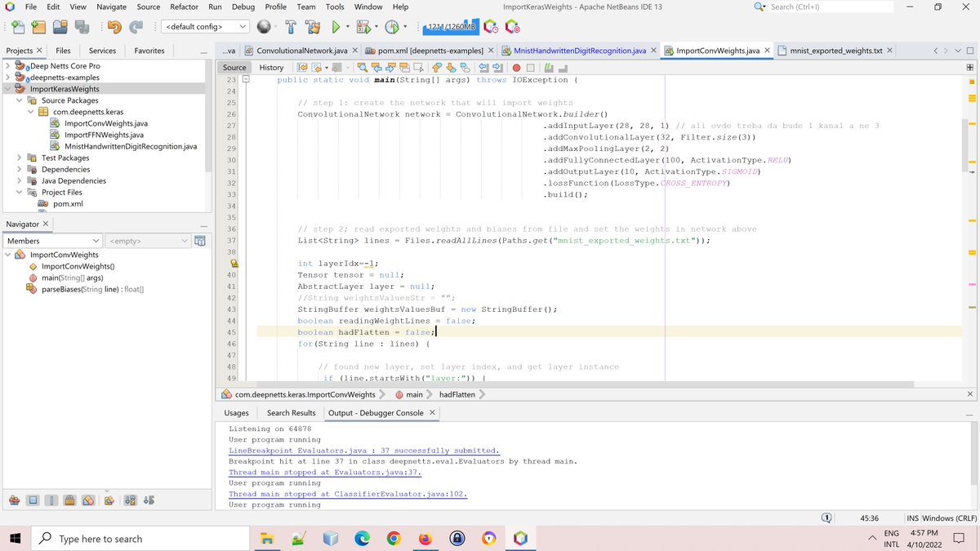Toggle Show Inherited Members in Navigator
980x551 pixels.
pos(14,500)
